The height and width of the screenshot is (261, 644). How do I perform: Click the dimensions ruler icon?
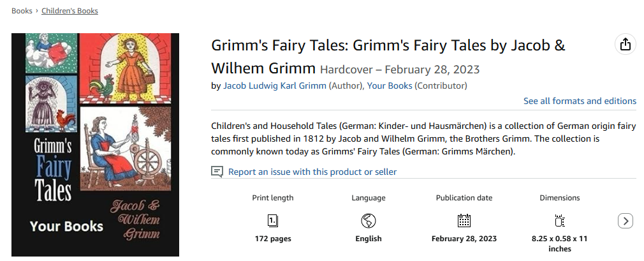click(x=560, y=221)
